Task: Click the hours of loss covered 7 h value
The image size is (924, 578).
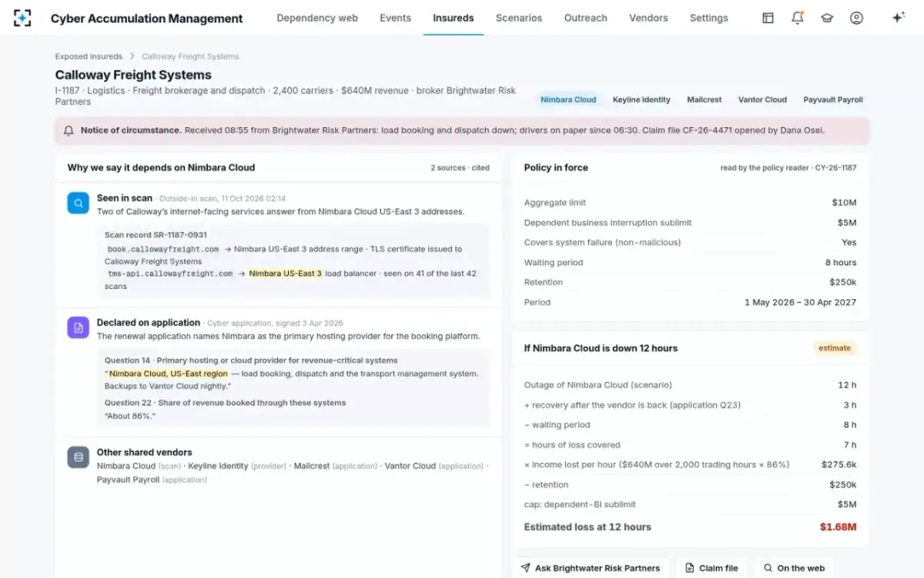Action: 850,445
